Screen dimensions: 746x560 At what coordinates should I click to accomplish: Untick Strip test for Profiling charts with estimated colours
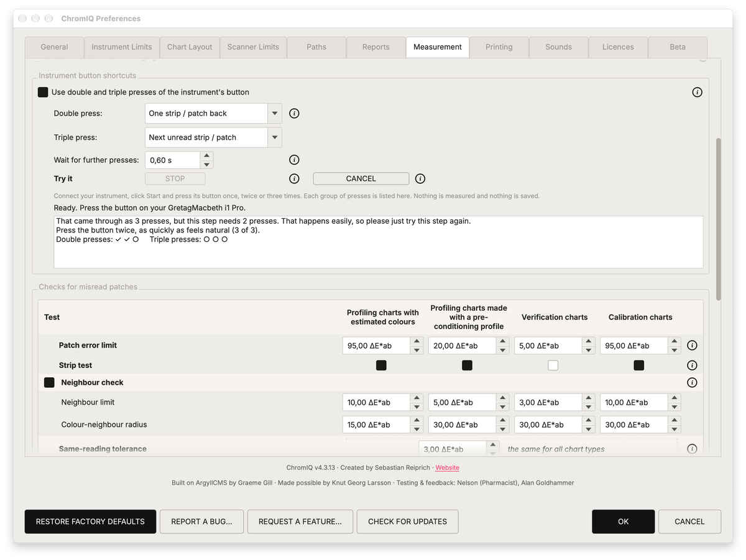pos(381,365)
